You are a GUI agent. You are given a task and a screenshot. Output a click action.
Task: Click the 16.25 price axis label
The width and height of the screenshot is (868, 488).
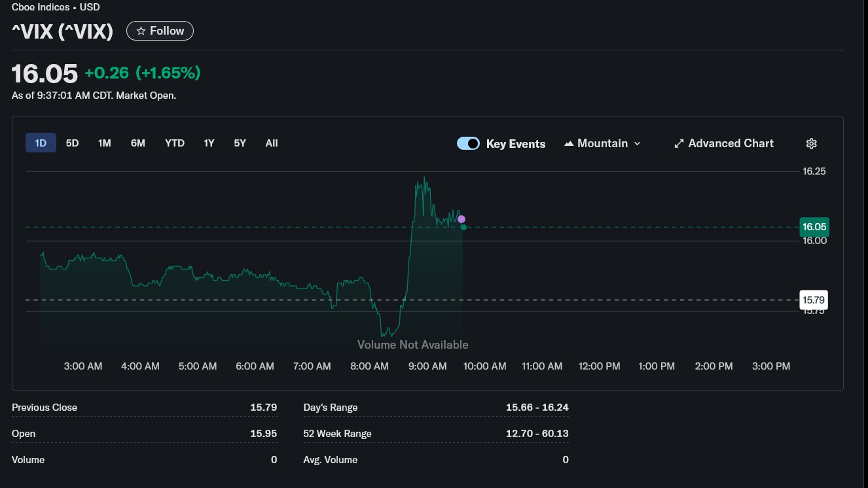(814, 171)
